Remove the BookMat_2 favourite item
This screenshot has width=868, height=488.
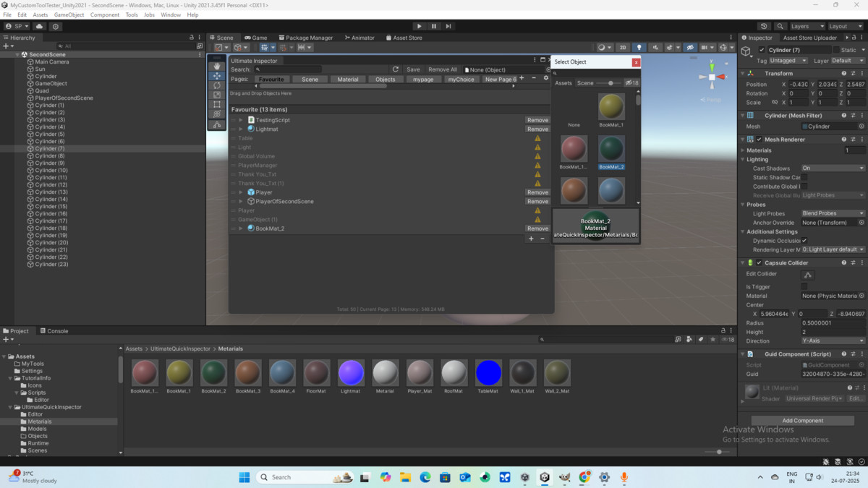coord(537,228)
